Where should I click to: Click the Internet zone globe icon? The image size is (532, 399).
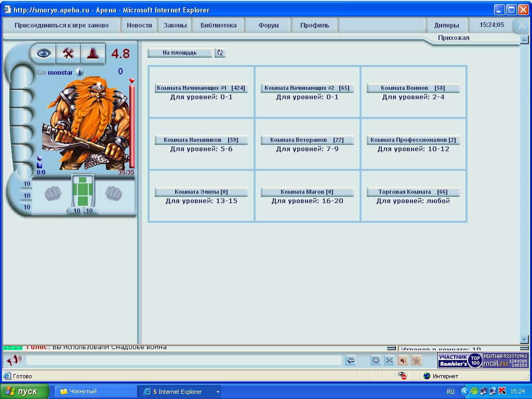click(427, 376)
